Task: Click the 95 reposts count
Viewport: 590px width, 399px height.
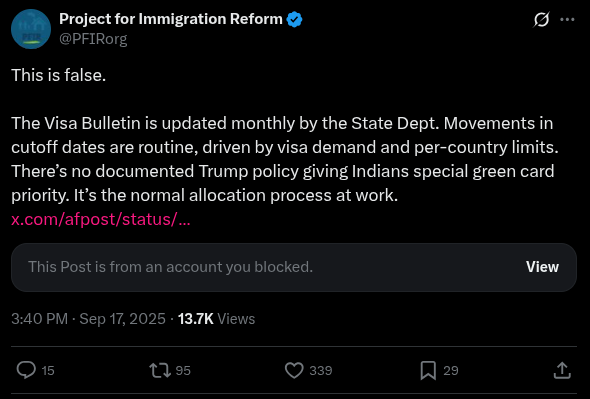Action: click(x=183, y=371)
